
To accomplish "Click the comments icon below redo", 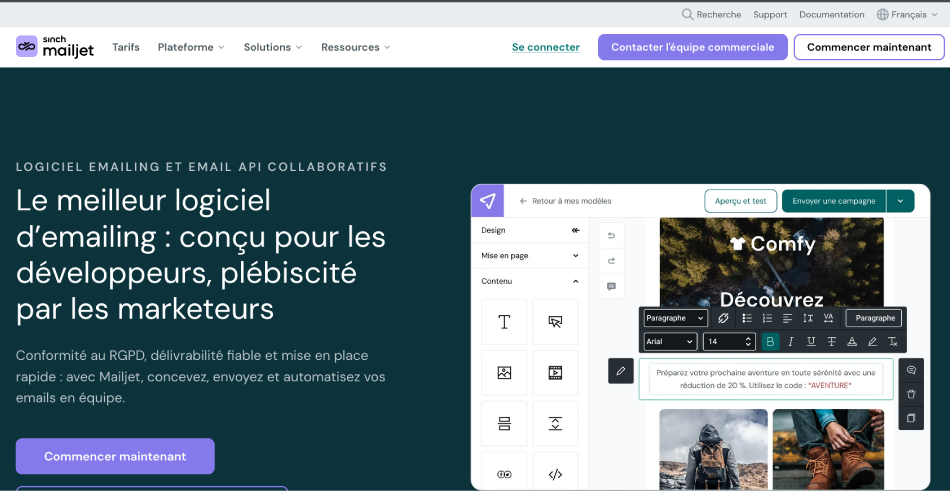I will click(611, 287).
